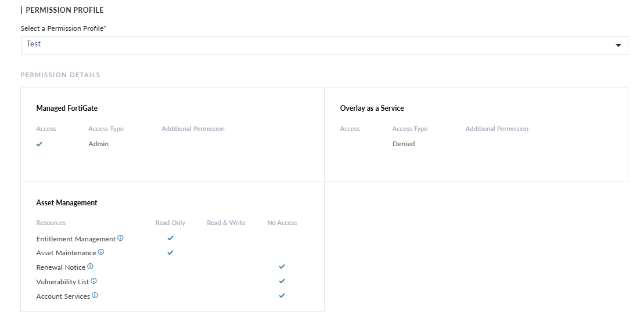The width and height of the screenshot is (644, 326).
Task: Click the Account Services info icon
Action: [x=95, y=296]
